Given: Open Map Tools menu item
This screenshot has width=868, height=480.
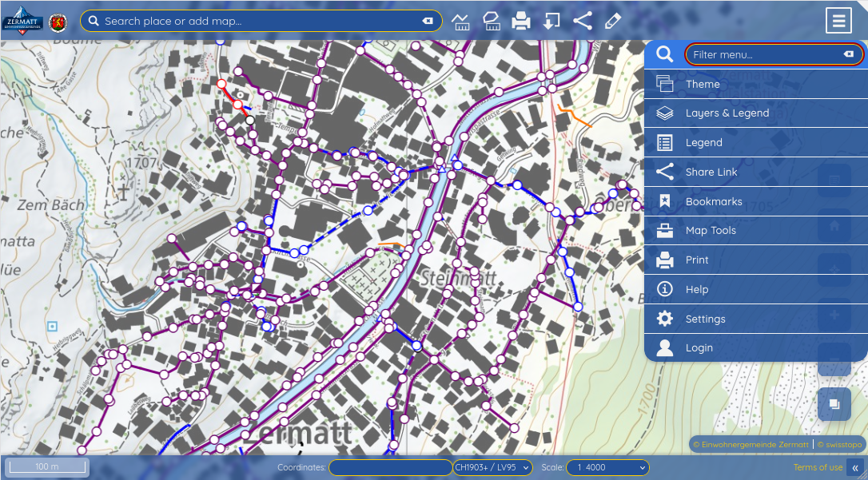Looking at the screenshot, I should (711, 231).
